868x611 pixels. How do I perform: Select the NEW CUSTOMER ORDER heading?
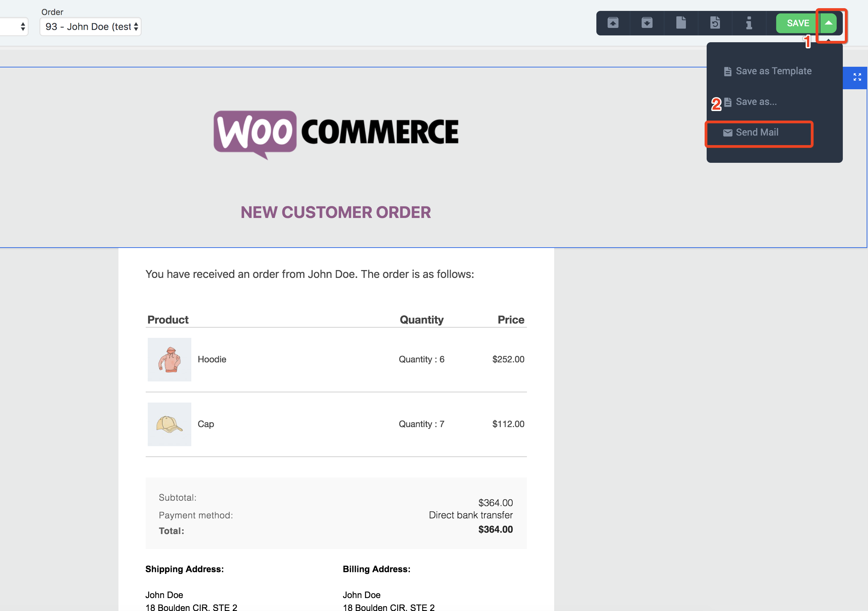tap(336, 212)
